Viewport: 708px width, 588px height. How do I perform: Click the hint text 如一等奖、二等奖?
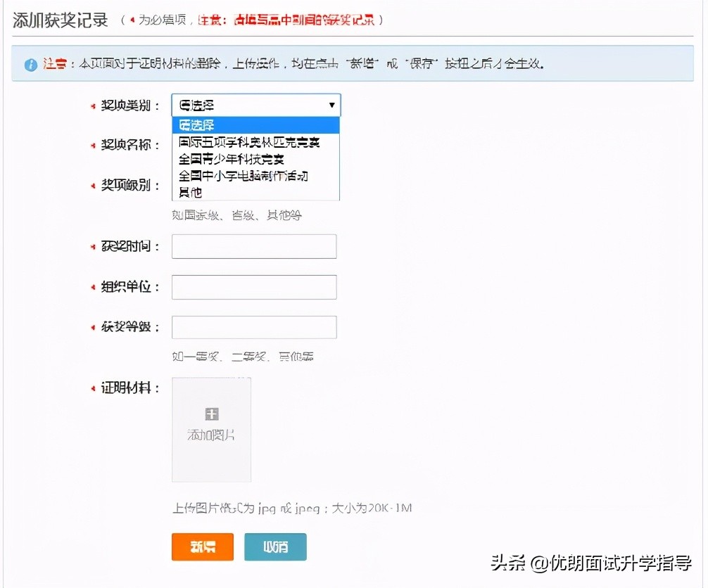[x=243, y=357]
